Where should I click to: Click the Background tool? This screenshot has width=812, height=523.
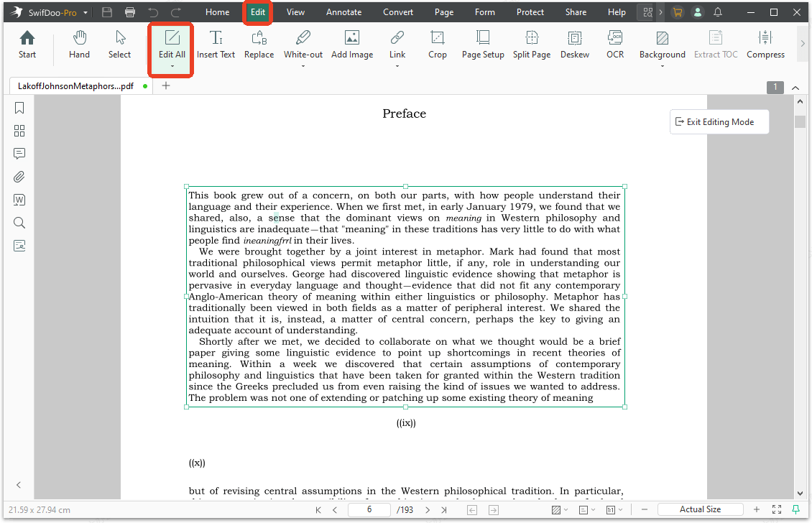(663, 45)
